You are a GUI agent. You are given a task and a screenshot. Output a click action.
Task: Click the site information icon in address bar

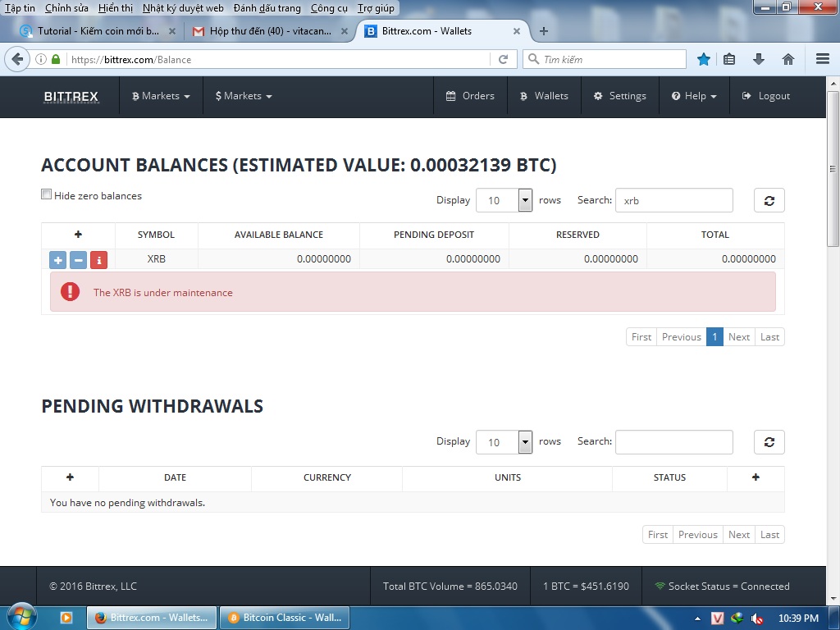coord(41,59)
